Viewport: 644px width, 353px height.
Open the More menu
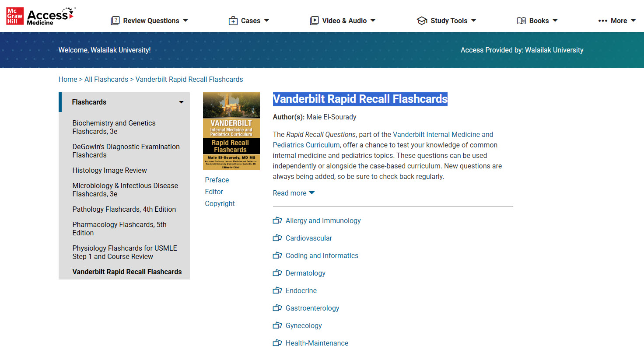[617, 21]
